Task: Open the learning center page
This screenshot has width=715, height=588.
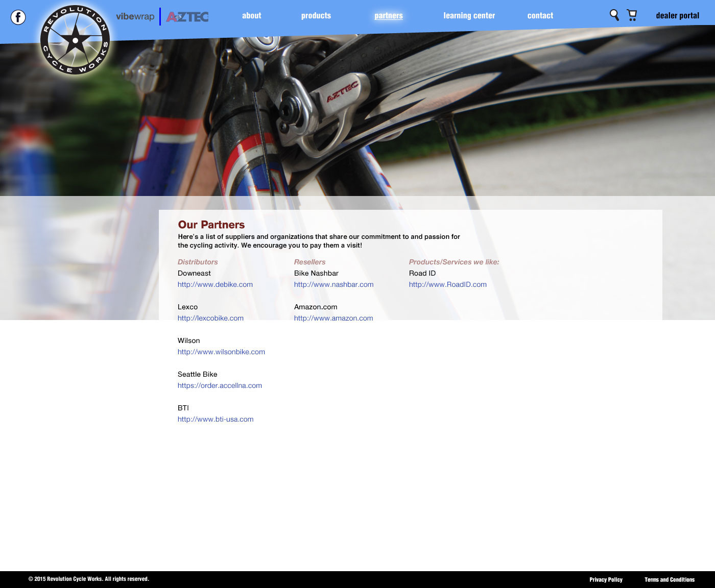Action: click(x=469, y=16)
